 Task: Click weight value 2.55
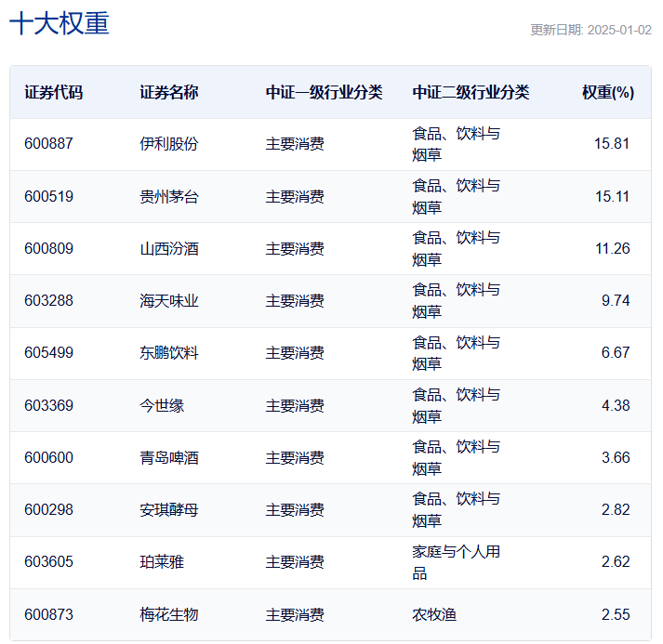(x=616, y=614)
